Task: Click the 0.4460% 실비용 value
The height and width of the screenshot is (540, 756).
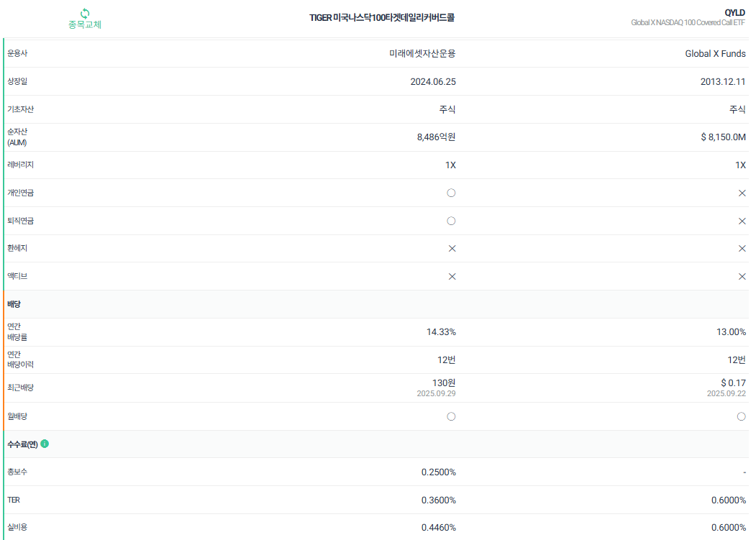Action: [439, 528]
